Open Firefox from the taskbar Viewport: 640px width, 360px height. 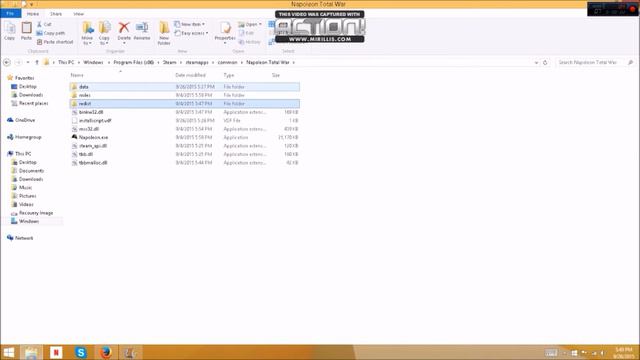pyautogui.click(x=106, y=352)
